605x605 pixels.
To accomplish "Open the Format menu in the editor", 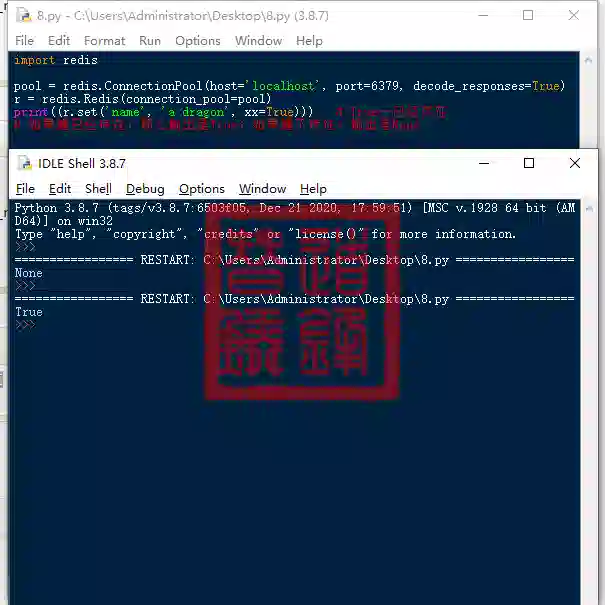I will [104, 41].
